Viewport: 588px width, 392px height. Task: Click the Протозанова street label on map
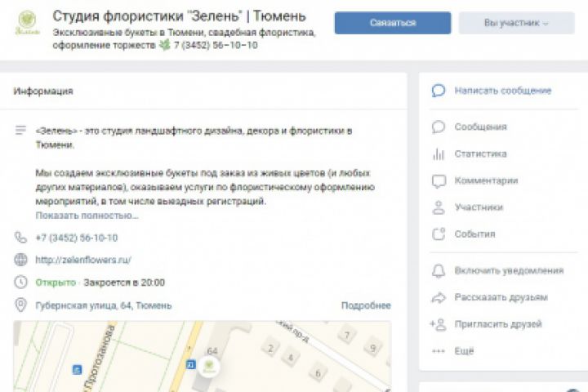(x=99, y=359)
